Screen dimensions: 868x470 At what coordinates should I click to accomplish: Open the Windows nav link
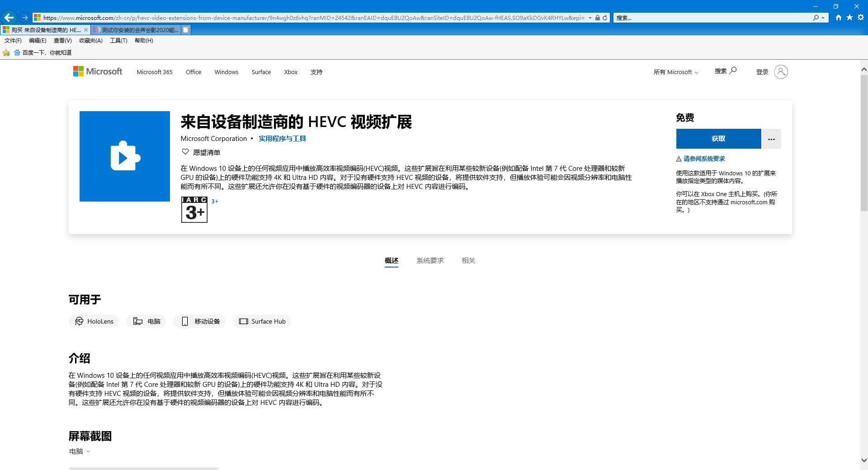pos(226,72)
